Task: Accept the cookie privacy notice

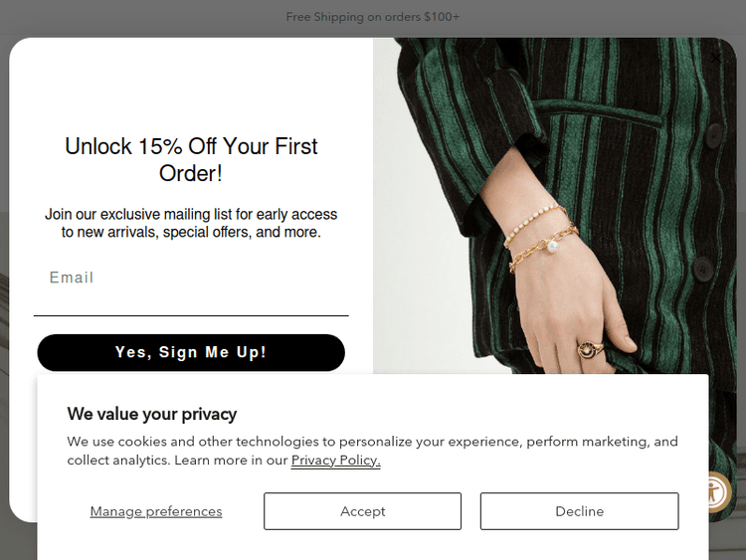Action: (362, 511)
